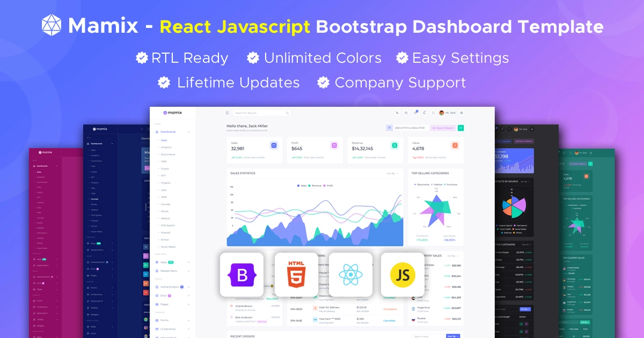Image resolution: width=644 pixels, height=338 pixels.
Task: Click Social Media item in white sidebar
Action: 168,247
